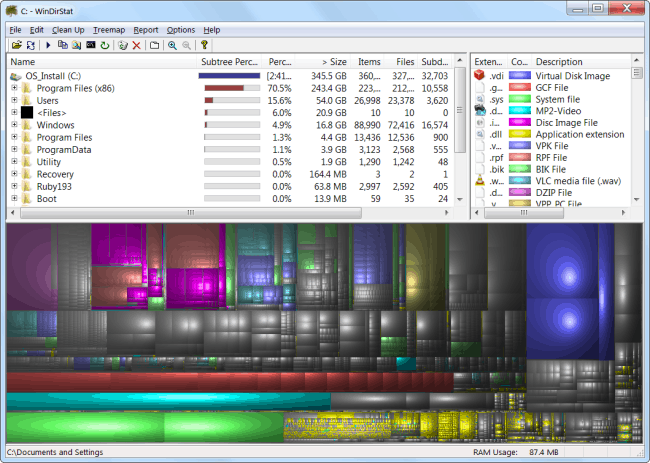Open the Clean Up menu
Screen dimensions: 650x463
(68, 30)
